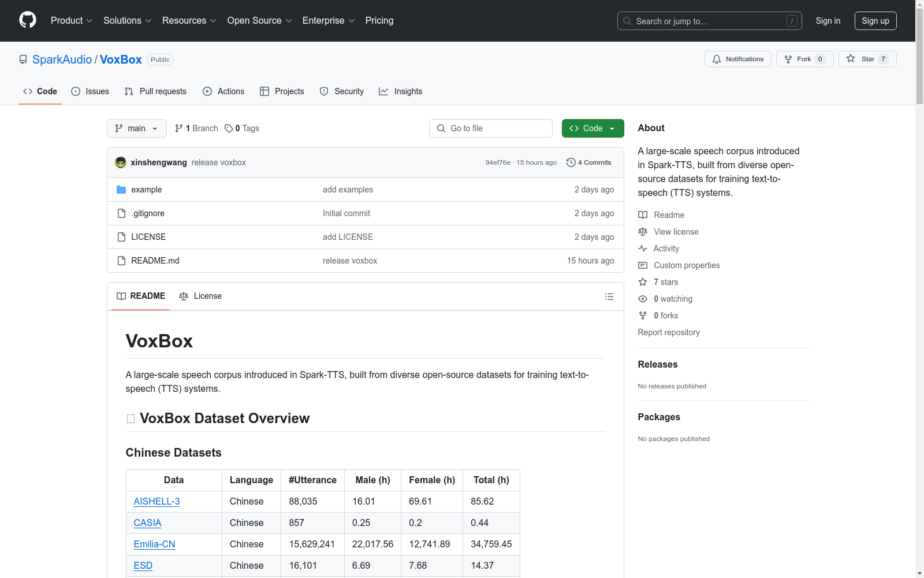View the 0 forks list
Image resolution: width=924 pixels, height=578 pixels.
(x=658, y=316)
